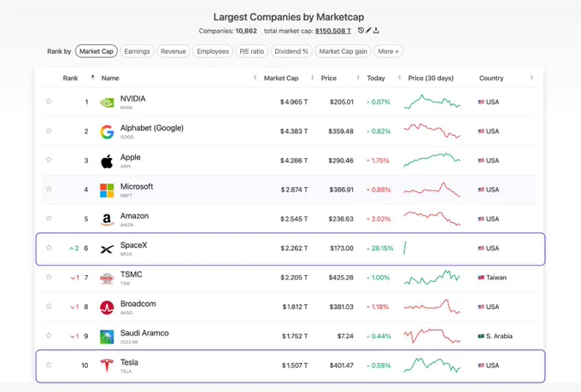The image size is (581, 392).
Task: Open Apple 30-day price sparkline
Action: 432,160
